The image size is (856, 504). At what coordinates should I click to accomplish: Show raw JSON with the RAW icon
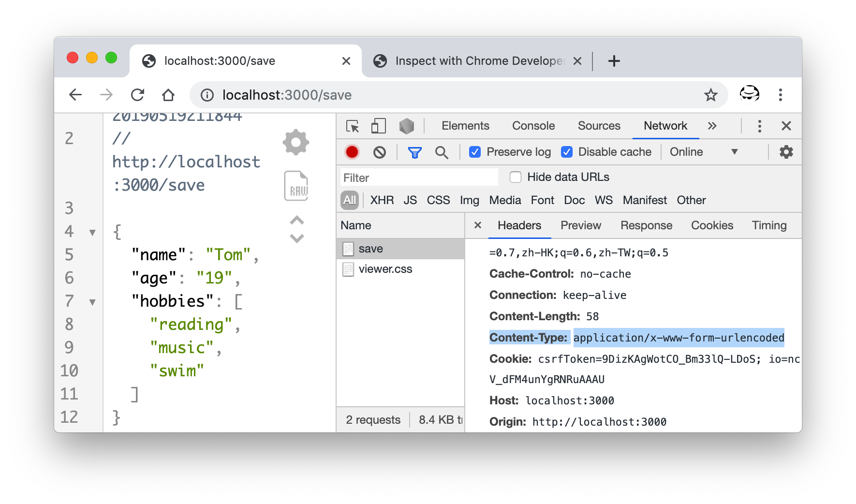pyautogui.click(x=296, y=186)
